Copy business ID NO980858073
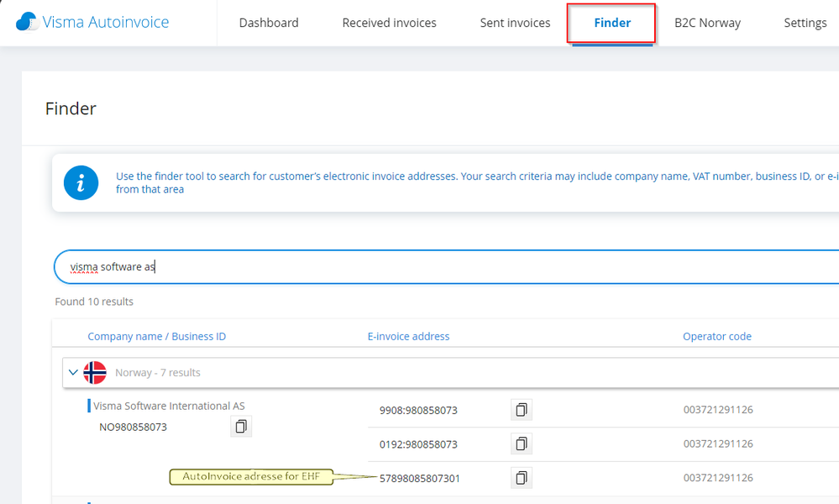Screen dimensions: 839x504 [241, 427]
